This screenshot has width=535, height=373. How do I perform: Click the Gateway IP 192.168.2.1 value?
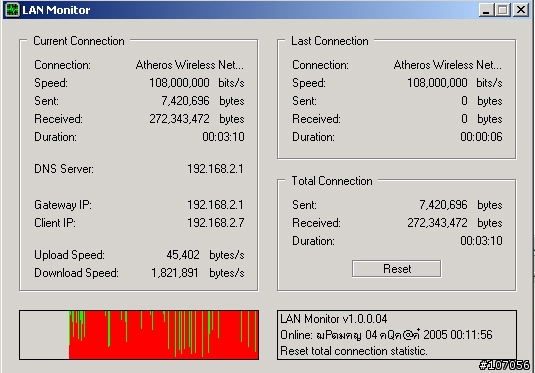(215, 205)
